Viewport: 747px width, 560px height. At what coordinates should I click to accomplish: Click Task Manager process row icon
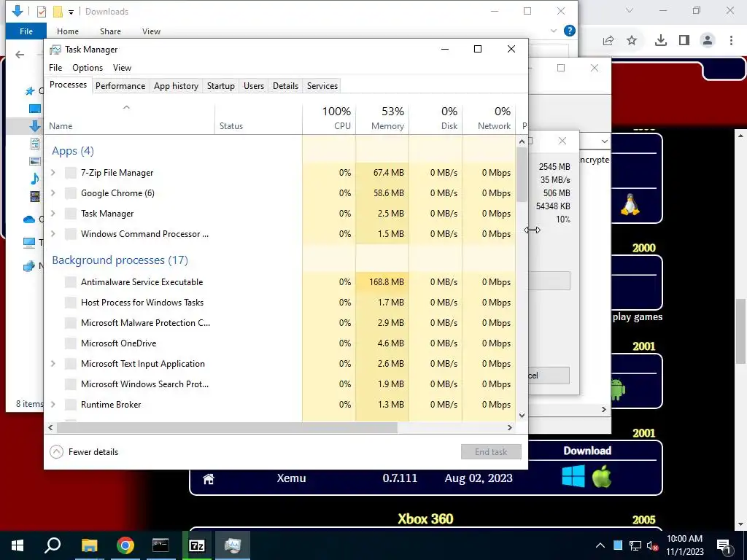pos(71,214)
